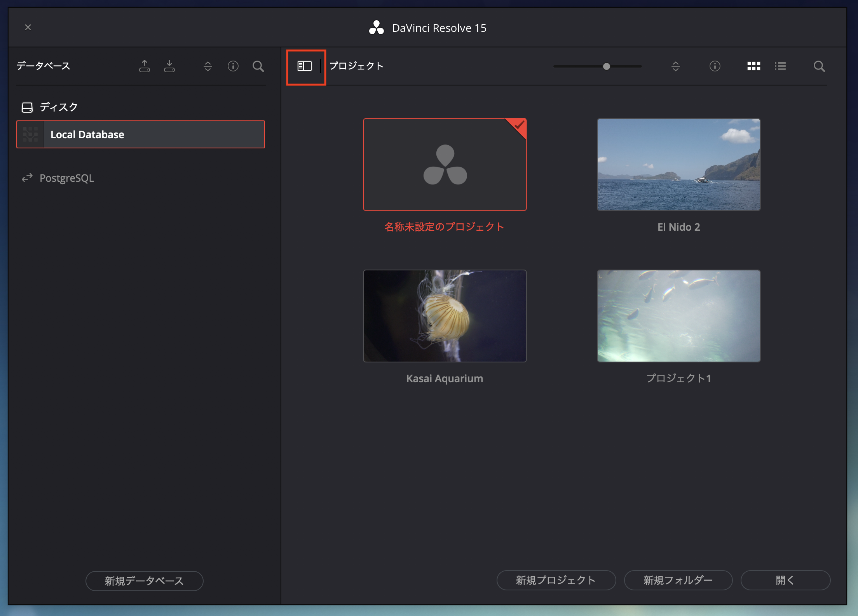Image resolution: width=858 pixels, height=616 pixels.
Task: Click the 新規データベース button
Action: pos(144,581)
